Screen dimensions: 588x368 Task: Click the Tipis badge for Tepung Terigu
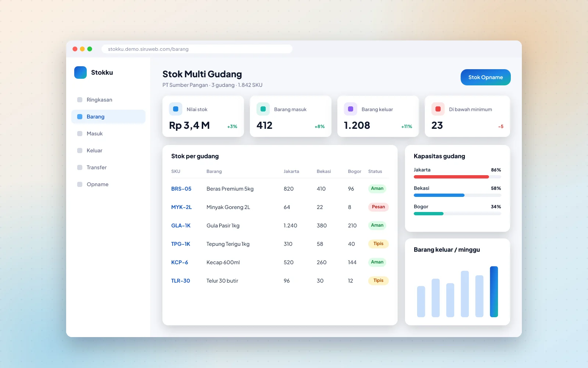[378, 244]
